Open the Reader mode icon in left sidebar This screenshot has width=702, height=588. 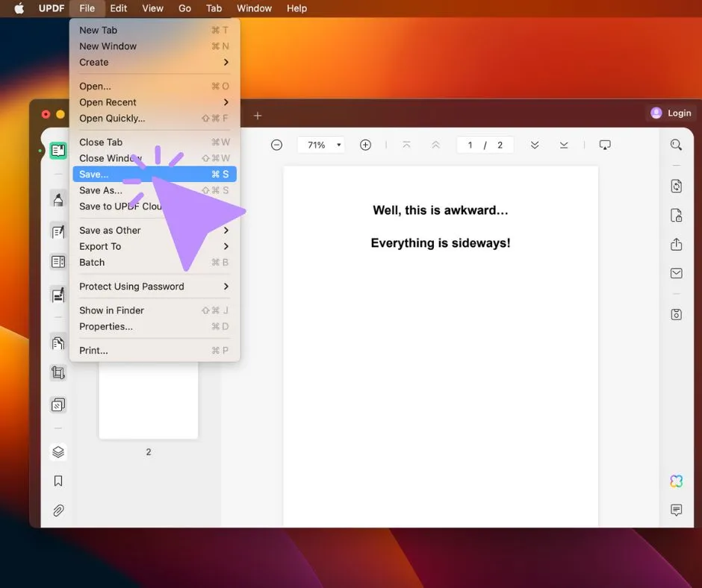coord(58,151)
